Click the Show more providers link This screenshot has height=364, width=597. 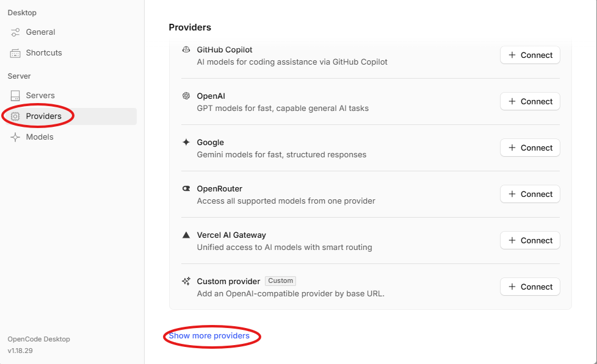point(209,336)
